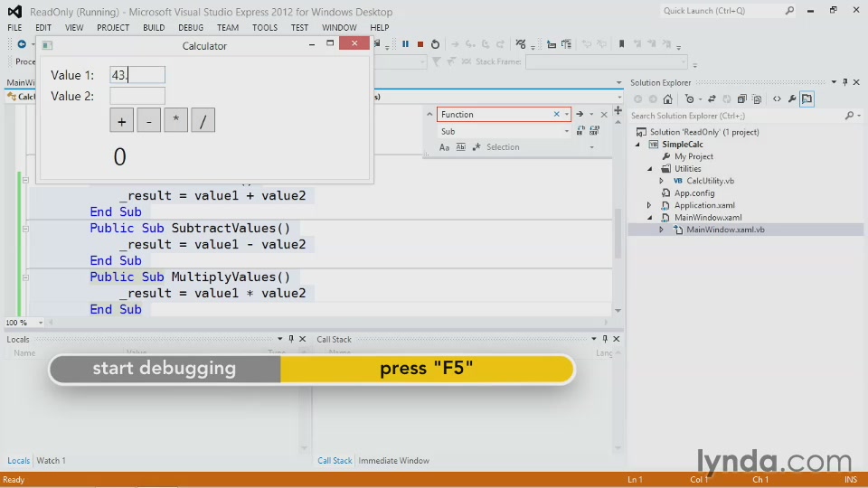Select App.config in Solution Explorer
This screenshot has height=488, width=868.
tap(694, 193)
